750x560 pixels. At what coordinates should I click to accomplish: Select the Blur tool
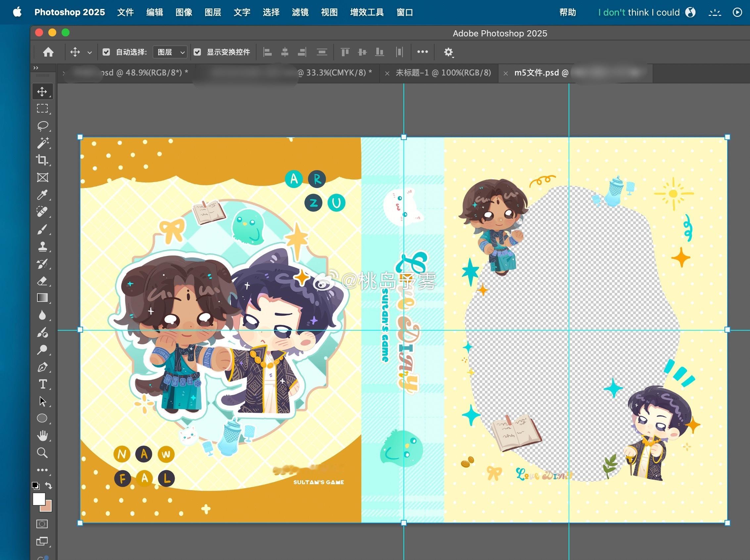pos(42,315)
